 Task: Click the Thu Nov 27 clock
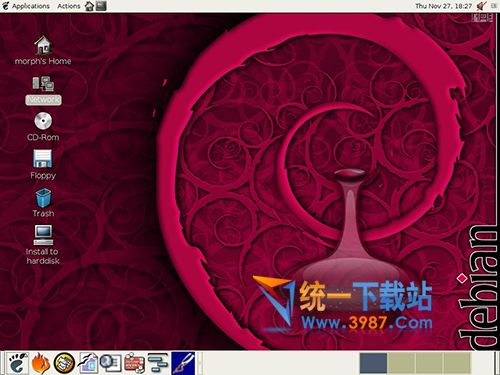tap(444, 6)
